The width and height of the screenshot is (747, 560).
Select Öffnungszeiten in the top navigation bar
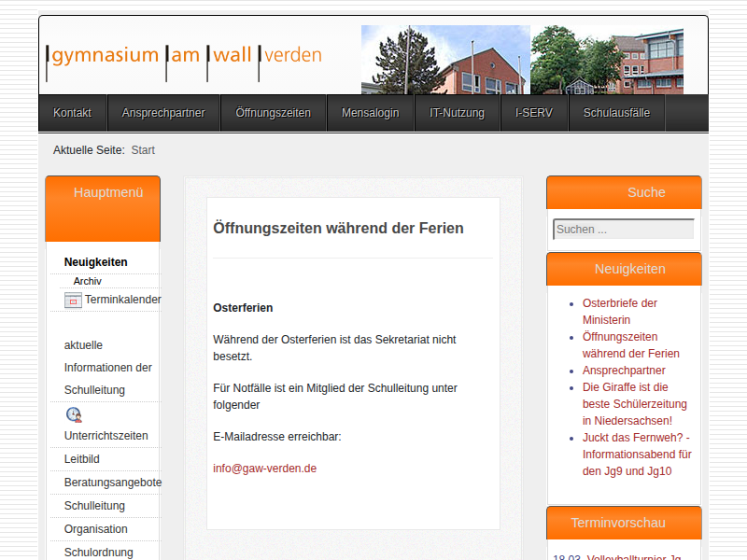pyautogui.click(x=273, y=113)
